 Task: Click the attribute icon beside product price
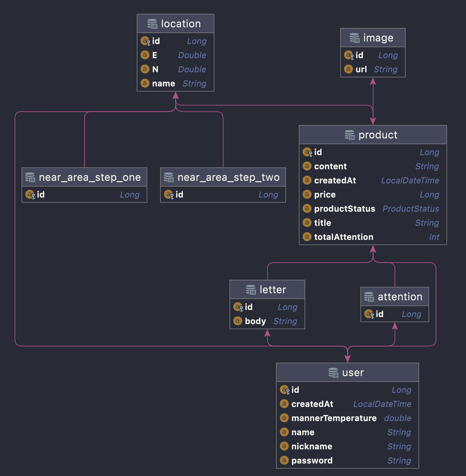tap(307, 194)
